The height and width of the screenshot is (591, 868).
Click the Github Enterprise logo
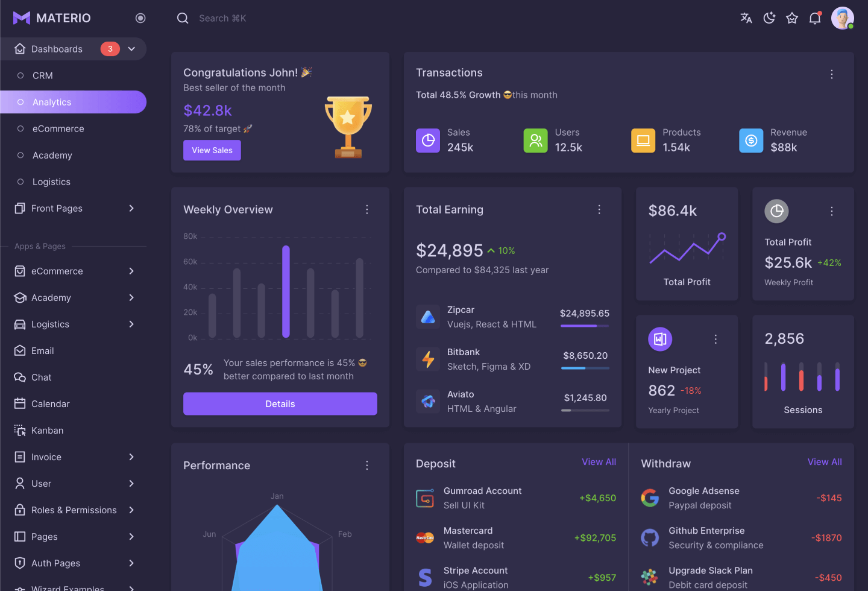[x=650, y=538]
